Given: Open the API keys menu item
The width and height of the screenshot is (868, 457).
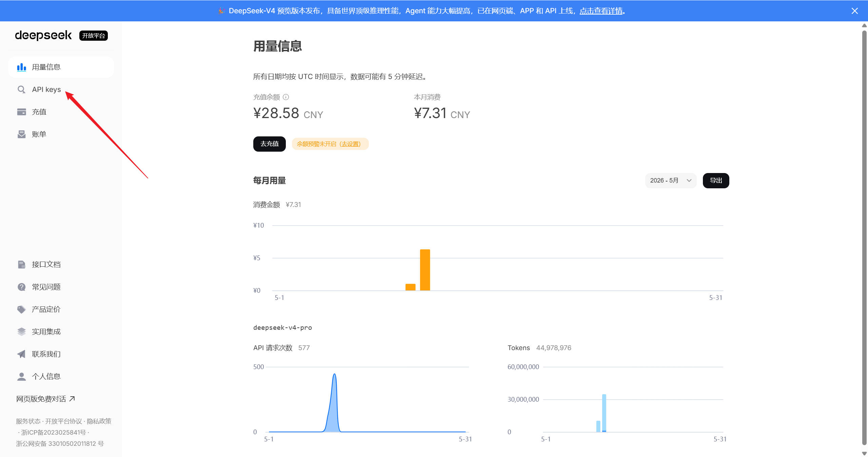Looking at the screenshot, I should (61, 90).
